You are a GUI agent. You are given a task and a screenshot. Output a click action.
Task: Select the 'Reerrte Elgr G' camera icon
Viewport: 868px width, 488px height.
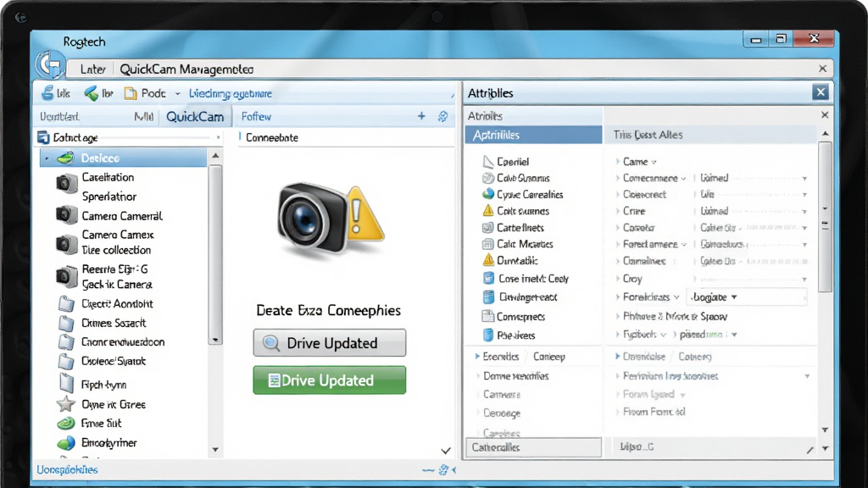(x=66, y=277)
